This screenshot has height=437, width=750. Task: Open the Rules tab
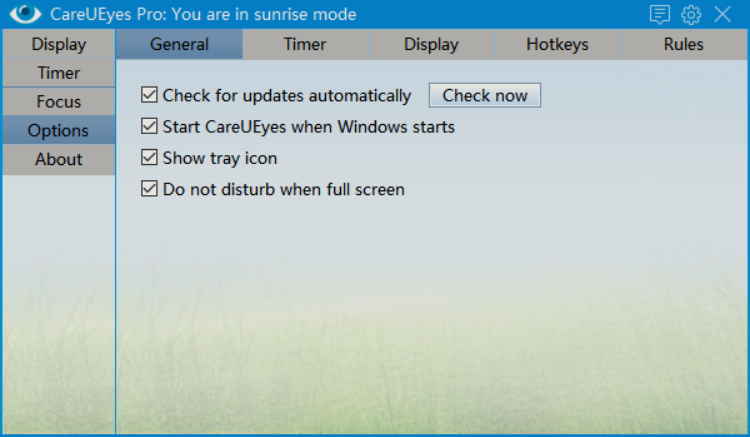684,44
